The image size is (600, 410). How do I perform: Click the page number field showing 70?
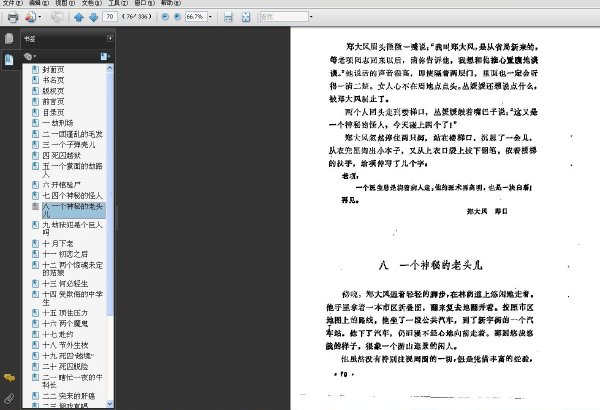(x=110, y=16)
